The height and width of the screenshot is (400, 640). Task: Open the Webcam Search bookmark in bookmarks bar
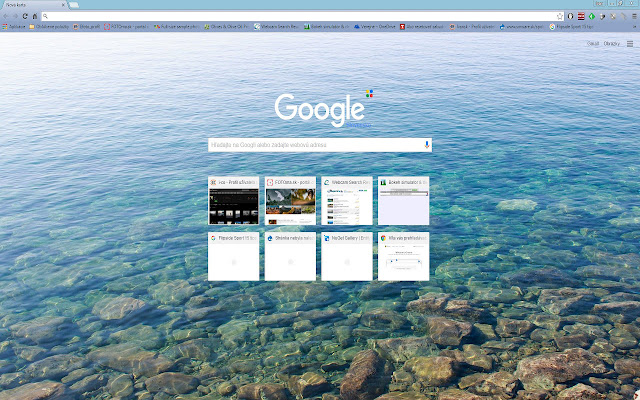click(276, 27)
